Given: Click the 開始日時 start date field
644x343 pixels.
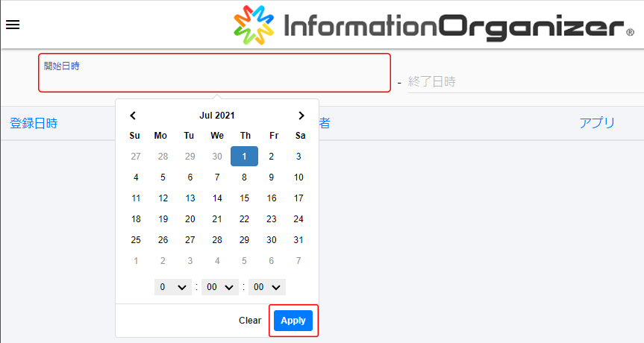Looking at the screenshot, I should tap(214, 73).
